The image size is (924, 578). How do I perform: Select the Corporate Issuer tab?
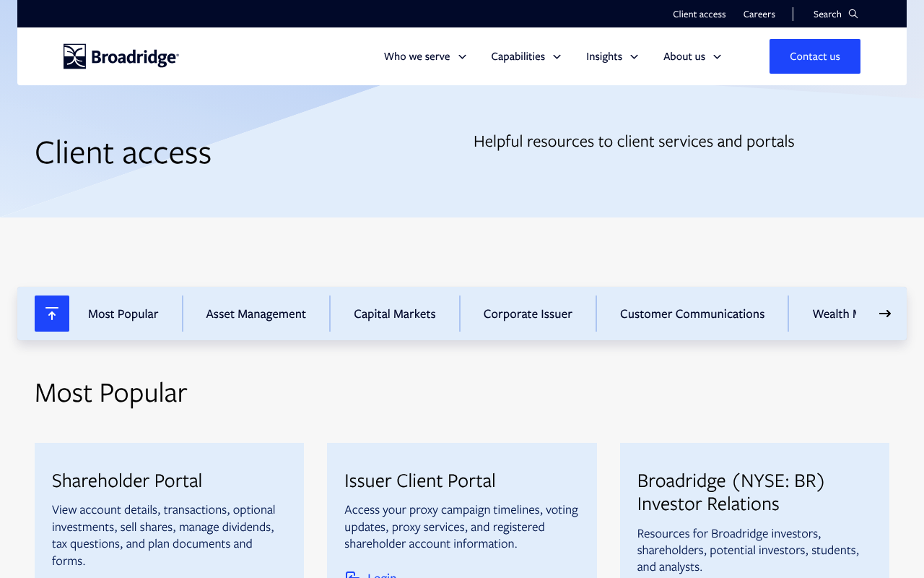(528, 314)
